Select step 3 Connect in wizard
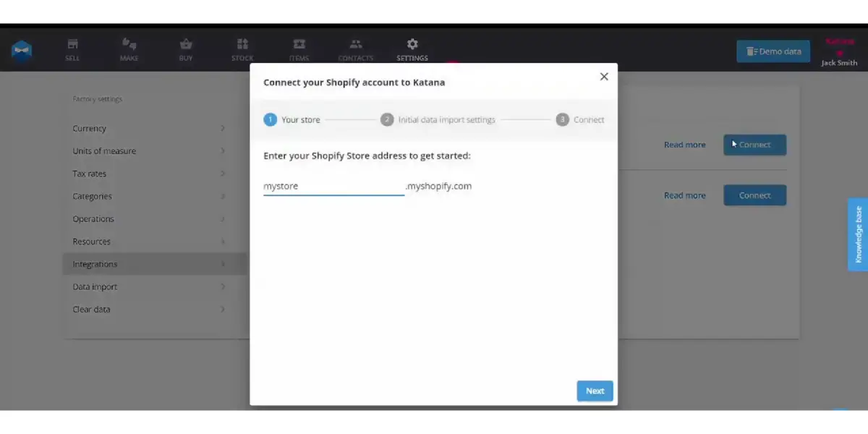868x434 pixels. [x=580, y=120]
